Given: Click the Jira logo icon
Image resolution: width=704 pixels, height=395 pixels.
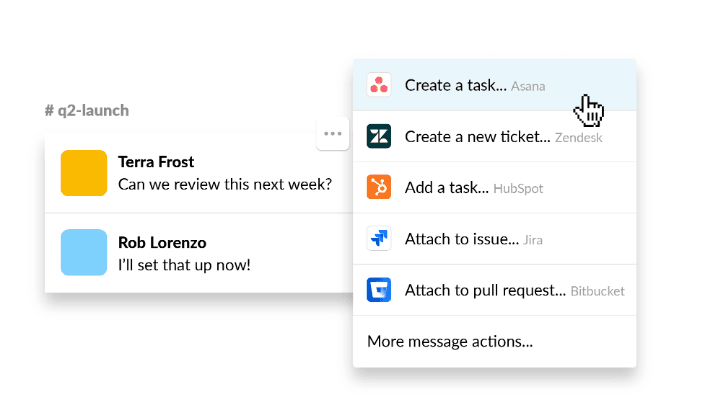Looking at the screenshot, I should click(x=378, y=238).
